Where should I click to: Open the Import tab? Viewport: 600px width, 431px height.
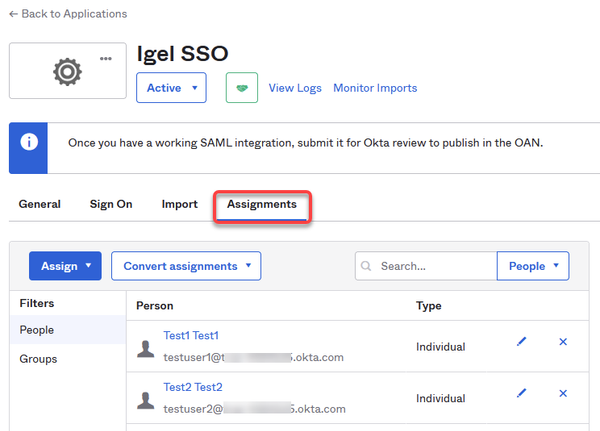click(x=179, y=204)
